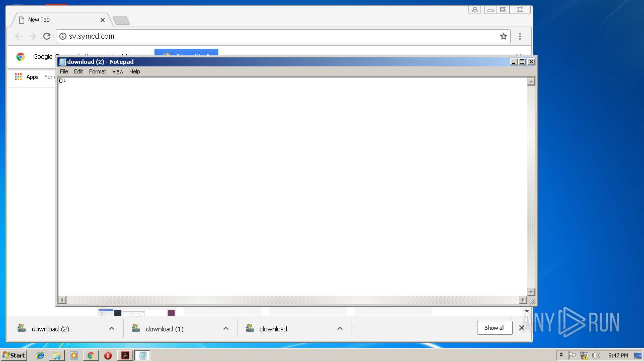
Task: Open Apps shortcut in bookmarks bar
Action: (27, 77)
